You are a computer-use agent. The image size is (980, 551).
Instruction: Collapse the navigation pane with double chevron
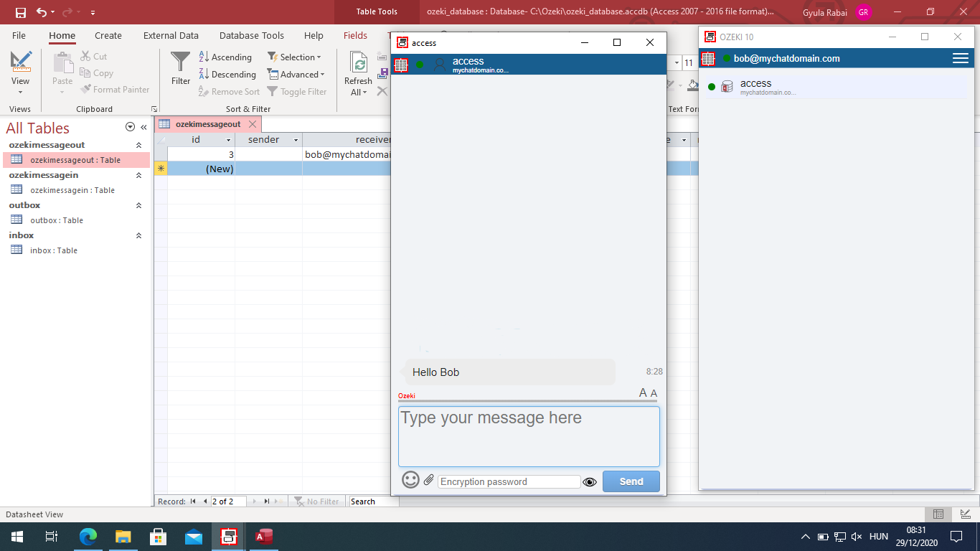[143, 127]
